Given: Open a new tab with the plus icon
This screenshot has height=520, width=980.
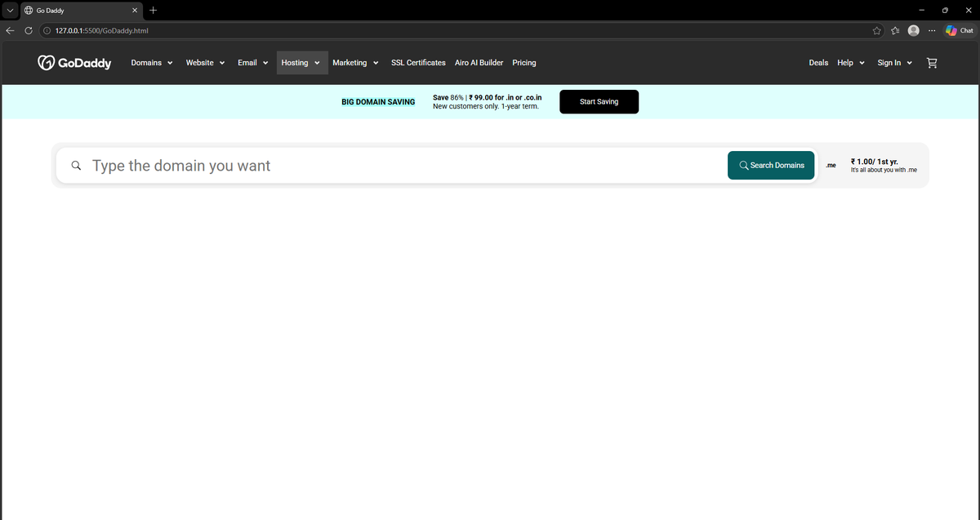Looking at the screenshot, I should click(x=153, y=11).
